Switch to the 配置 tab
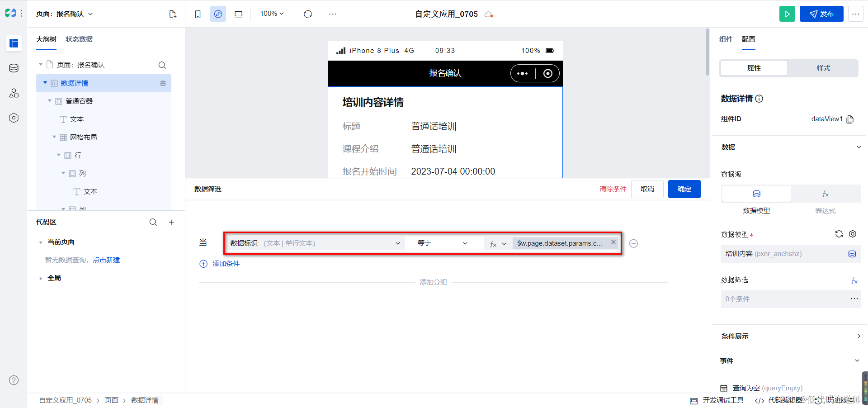The image size is (868, 408). pos(748,39)
